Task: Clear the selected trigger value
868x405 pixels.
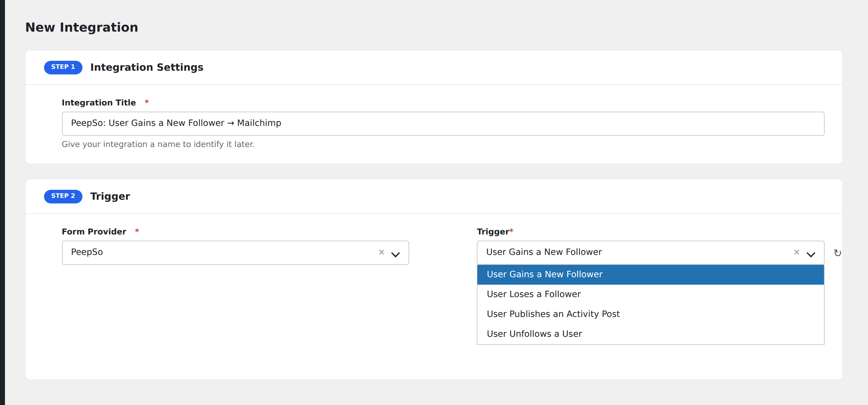Action: (797, 252)
